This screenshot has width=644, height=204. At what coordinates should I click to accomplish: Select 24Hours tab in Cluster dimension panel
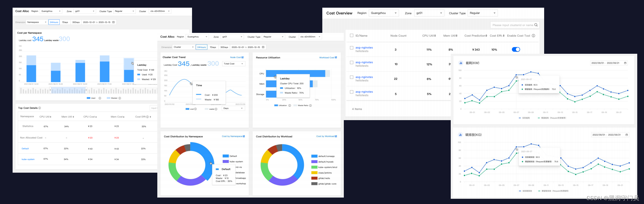202,47
